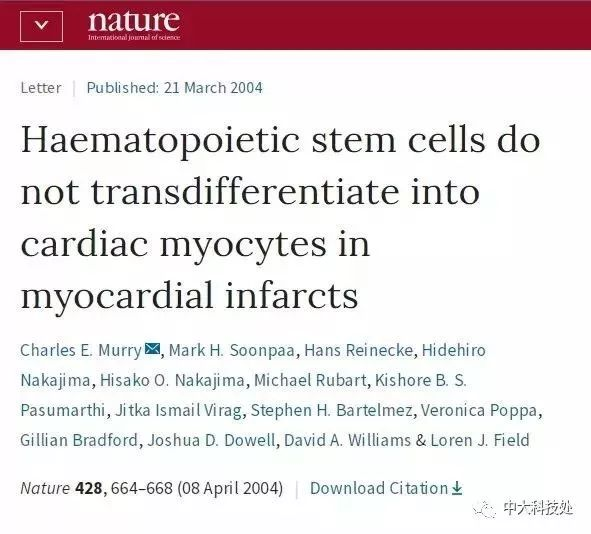Click the article title heading

pos(281,217)
